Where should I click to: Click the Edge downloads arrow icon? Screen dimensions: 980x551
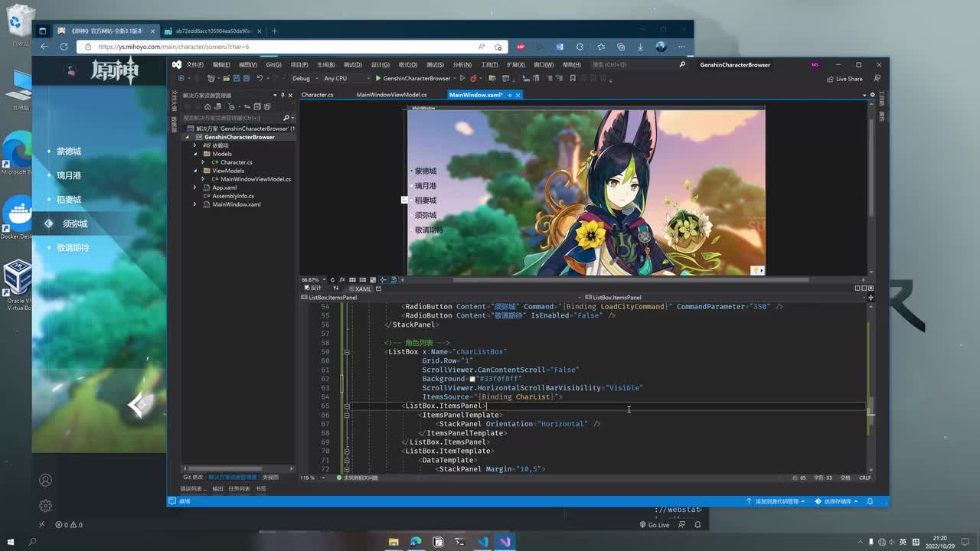pos(640,47)
